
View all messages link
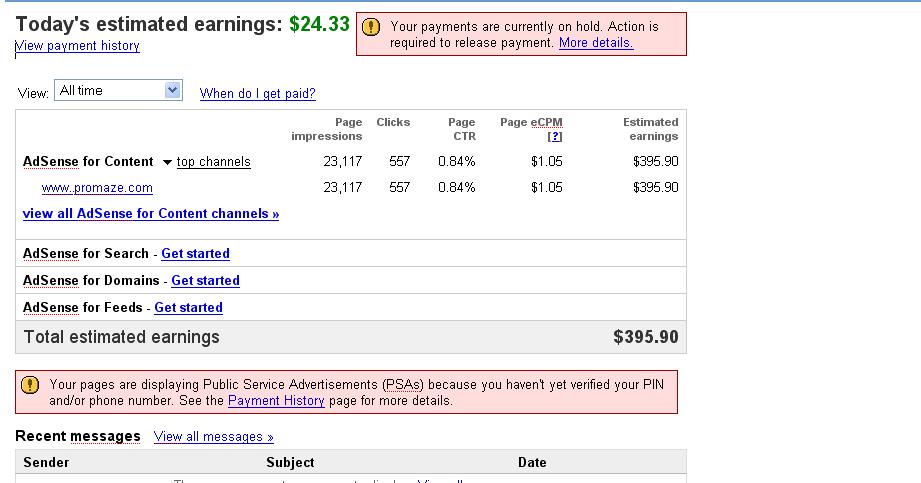213,437
